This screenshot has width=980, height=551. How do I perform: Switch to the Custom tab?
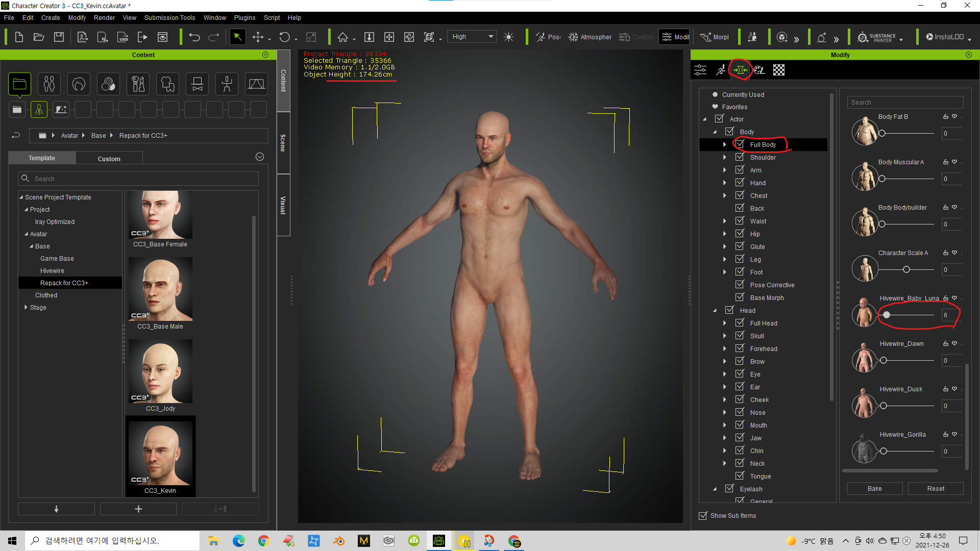109,159
